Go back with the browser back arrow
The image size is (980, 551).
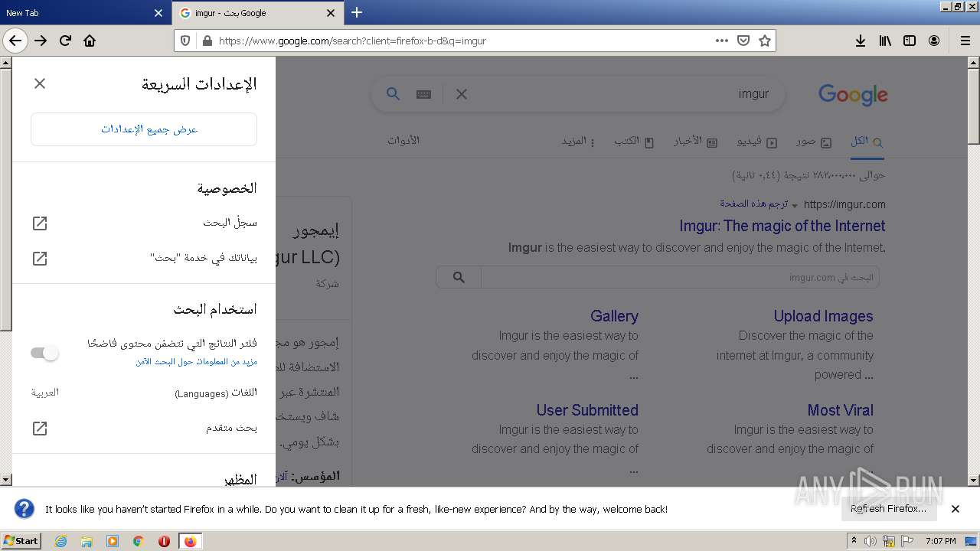click(x=15, y=41)
